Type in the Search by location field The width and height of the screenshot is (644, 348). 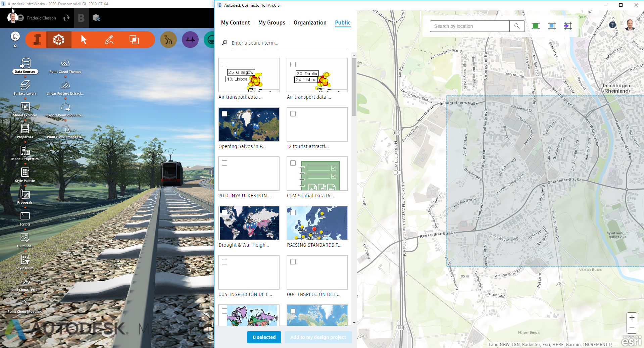click(469, 26)
